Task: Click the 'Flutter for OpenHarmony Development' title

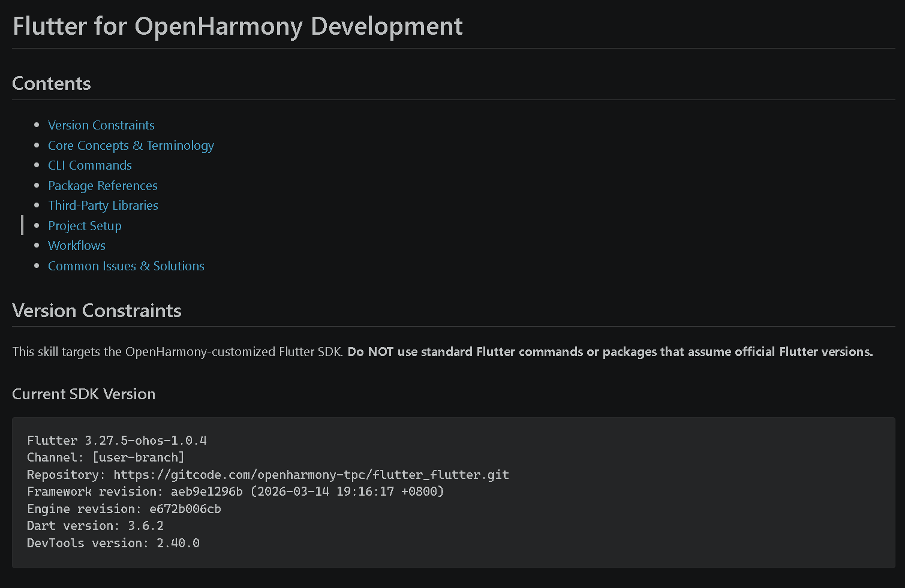Action: tap(237, 26)
